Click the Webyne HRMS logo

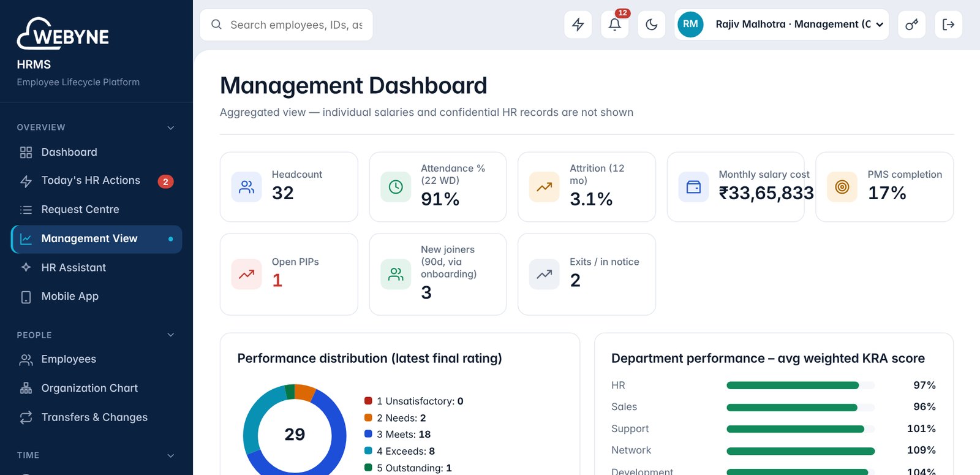click(62, 34)
